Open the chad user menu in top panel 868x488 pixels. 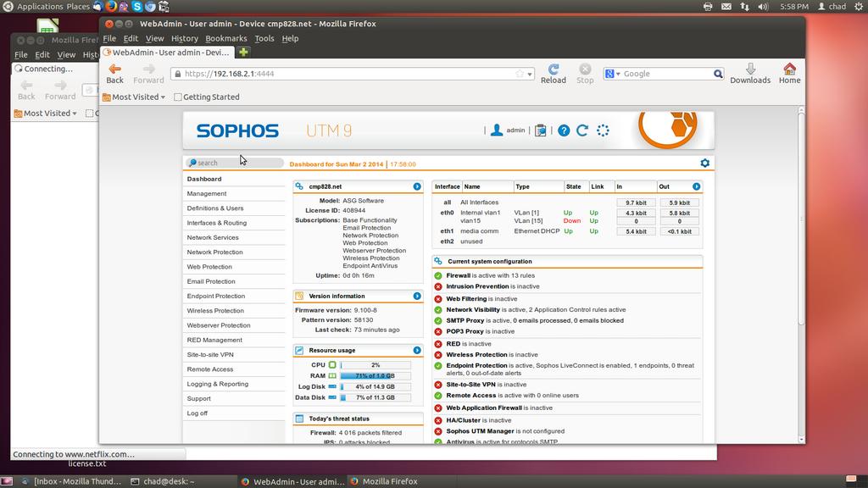coord(832,7)
